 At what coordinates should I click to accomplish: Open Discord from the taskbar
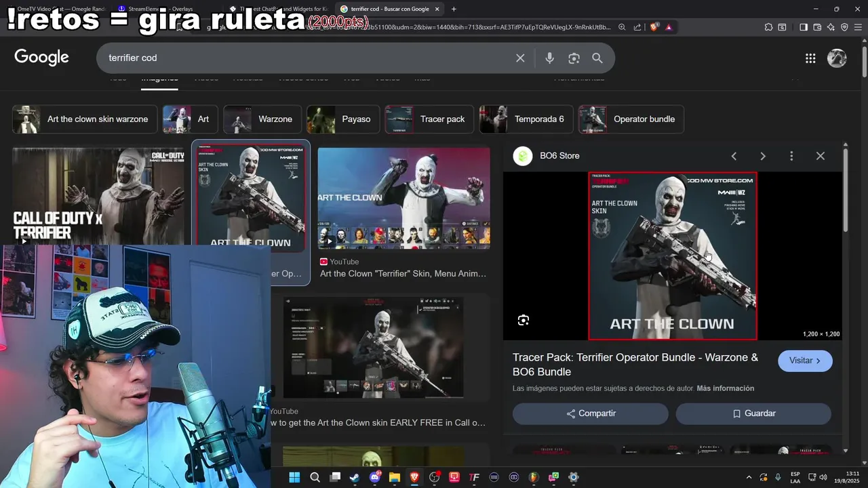click(x=375, y=477)
